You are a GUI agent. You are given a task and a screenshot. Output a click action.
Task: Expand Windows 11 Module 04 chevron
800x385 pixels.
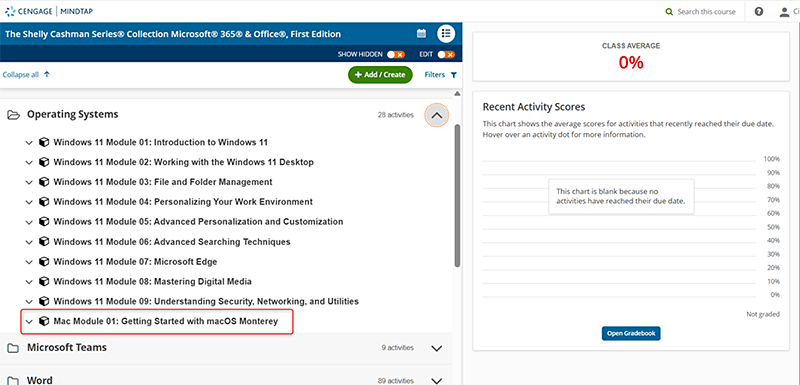[29, 202]
